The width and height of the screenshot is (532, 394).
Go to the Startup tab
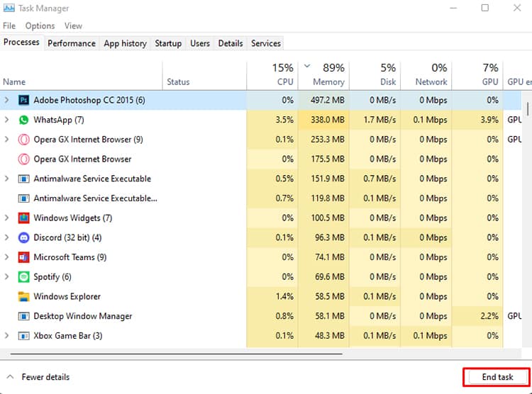pyautogui.click(x=168, y=43)
